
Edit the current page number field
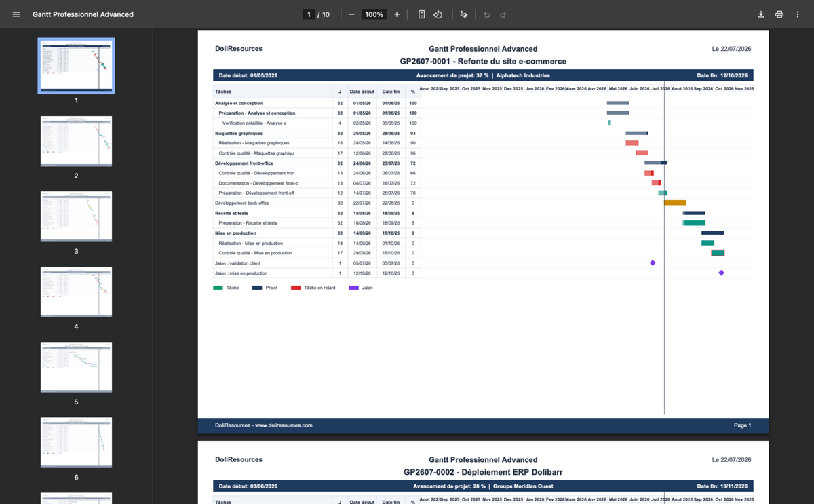(x=309, y=14)
